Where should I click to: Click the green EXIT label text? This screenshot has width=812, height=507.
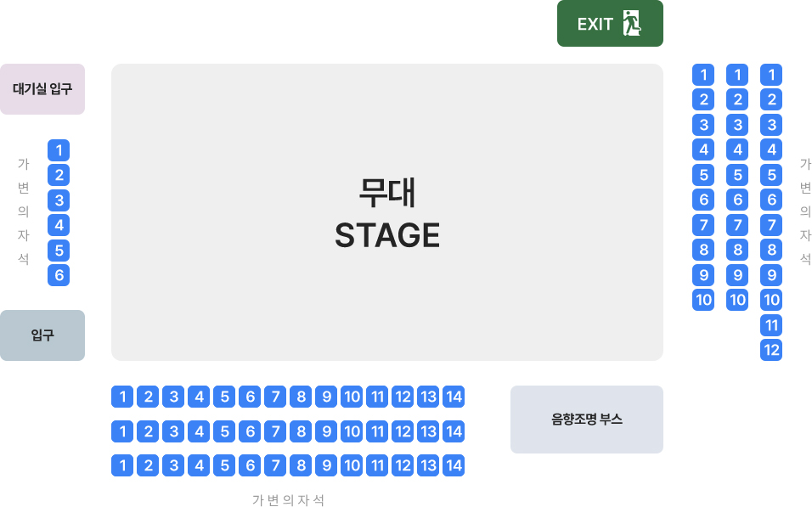(x=595, y=25)
